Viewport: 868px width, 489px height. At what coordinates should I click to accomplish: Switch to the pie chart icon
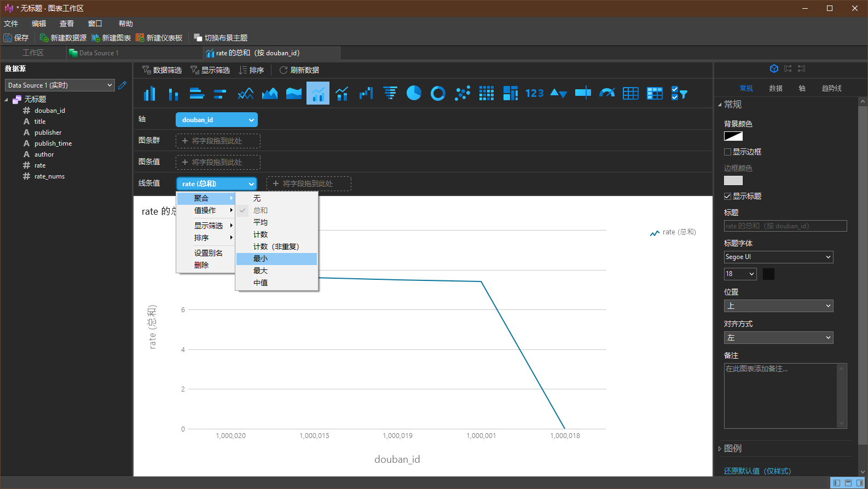click(414, 94)
